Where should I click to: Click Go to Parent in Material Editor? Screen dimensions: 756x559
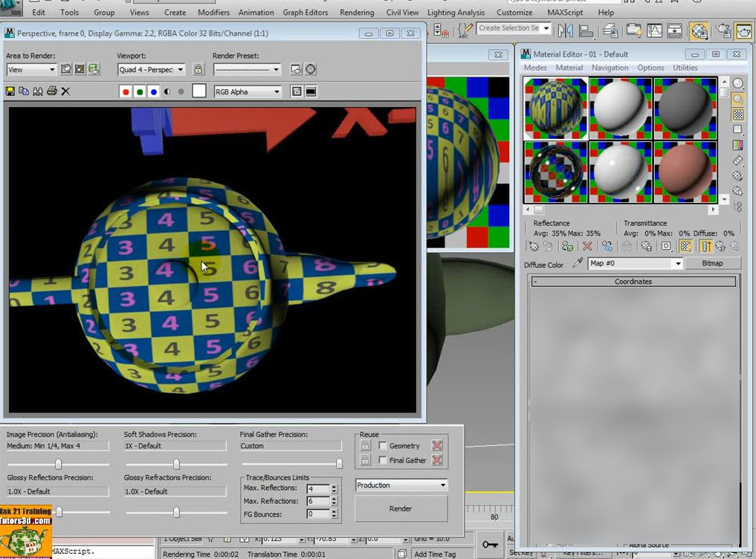point(720,246)
